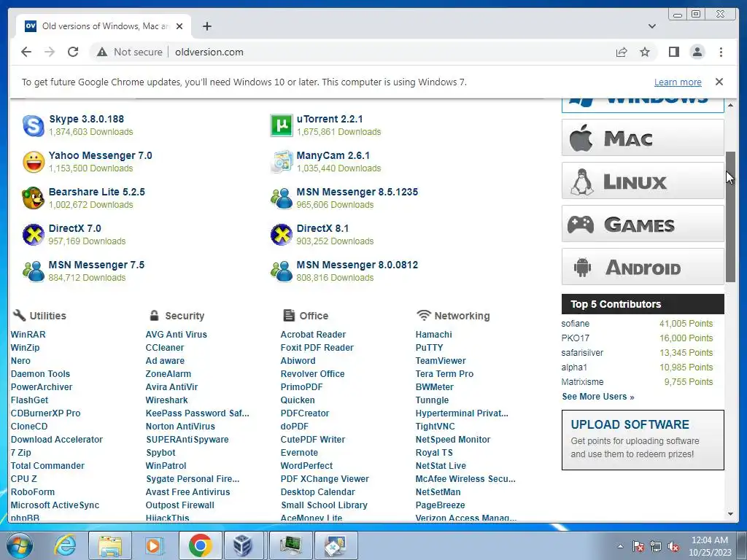Select the Old versions of Windows tab
The image size is (747, 560).
click(x=104, y=26)
